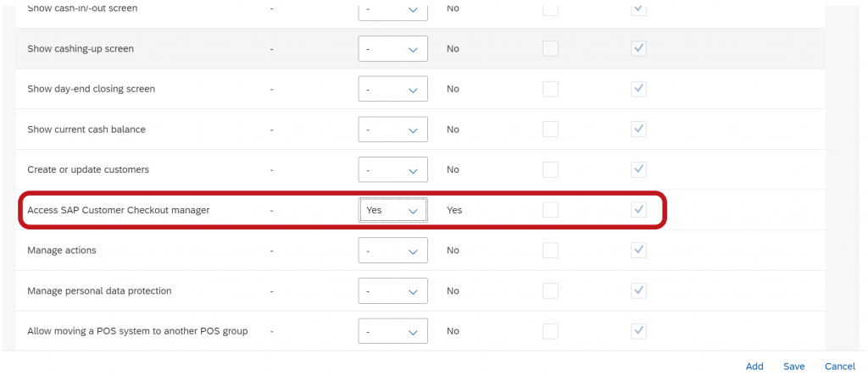868x381 pixels.
Task: Click the Add link
Action: pos(754,367)
